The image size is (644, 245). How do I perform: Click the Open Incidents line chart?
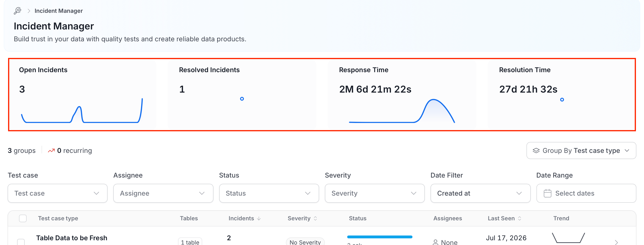click(82, 110)
